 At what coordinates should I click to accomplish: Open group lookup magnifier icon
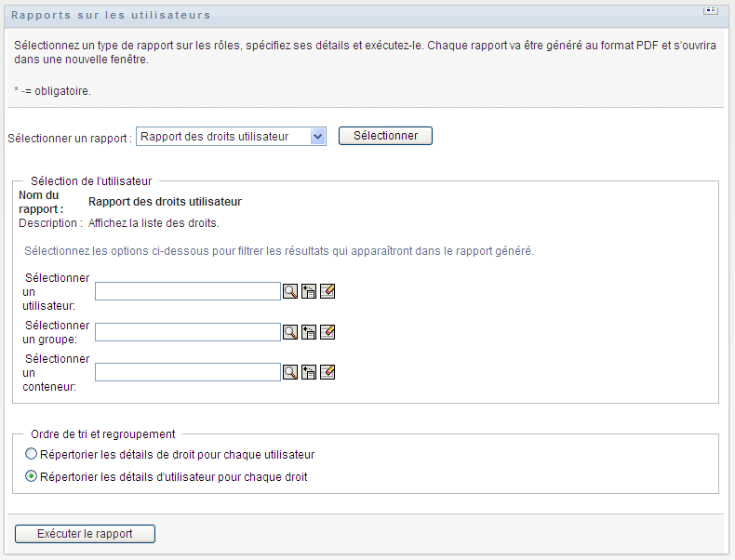pyautogui.click(x=290, y=331)
